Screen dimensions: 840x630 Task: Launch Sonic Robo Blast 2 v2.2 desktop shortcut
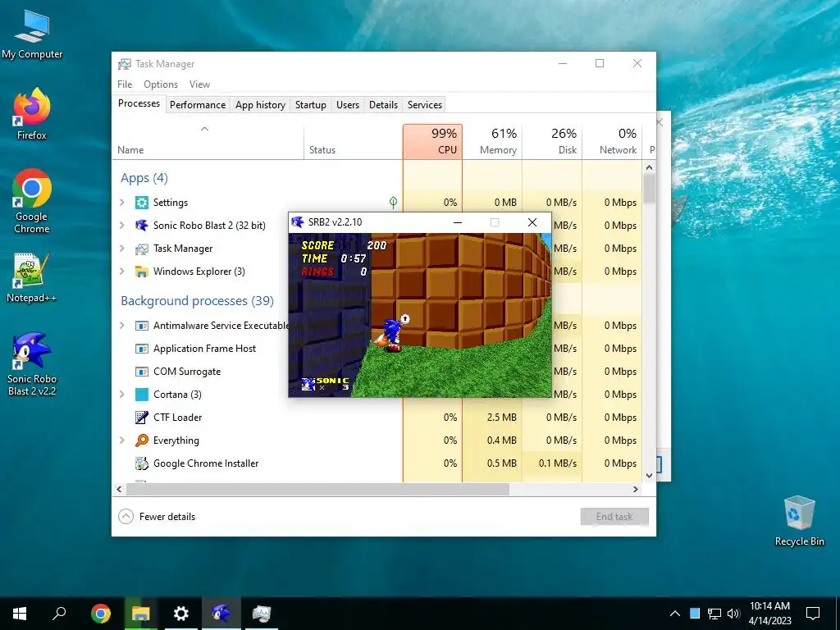tap(32, 363)
